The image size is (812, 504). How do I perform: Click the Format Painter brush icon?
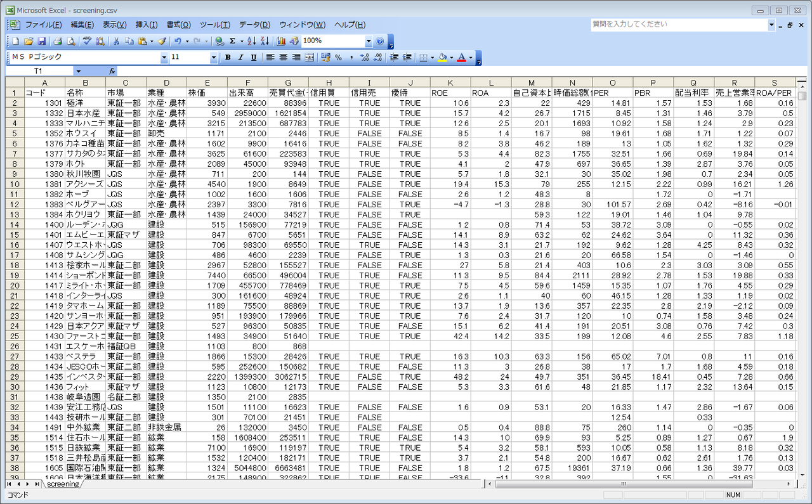(x=162, y=41)
